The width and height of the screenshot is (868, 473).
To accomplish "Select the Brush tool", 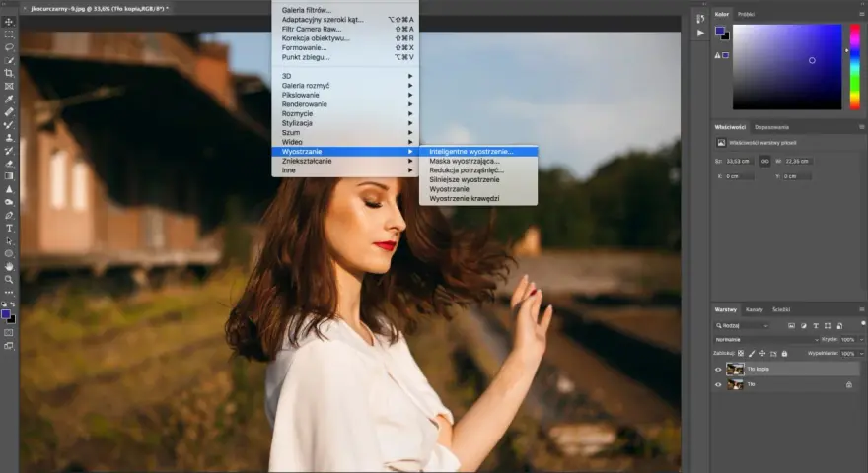I will point(9,124).
